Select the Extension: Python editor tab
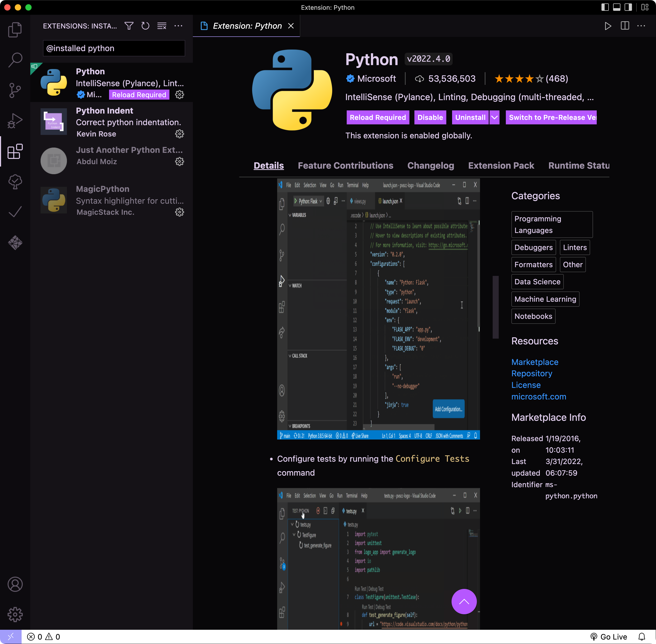 247,26
